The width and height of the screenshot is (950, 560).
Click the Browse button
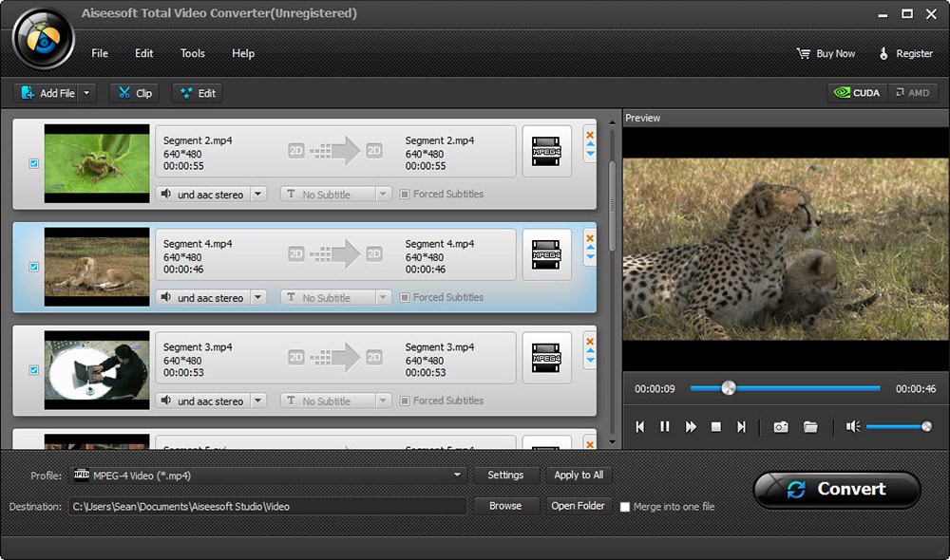click(x=505, y=506)
